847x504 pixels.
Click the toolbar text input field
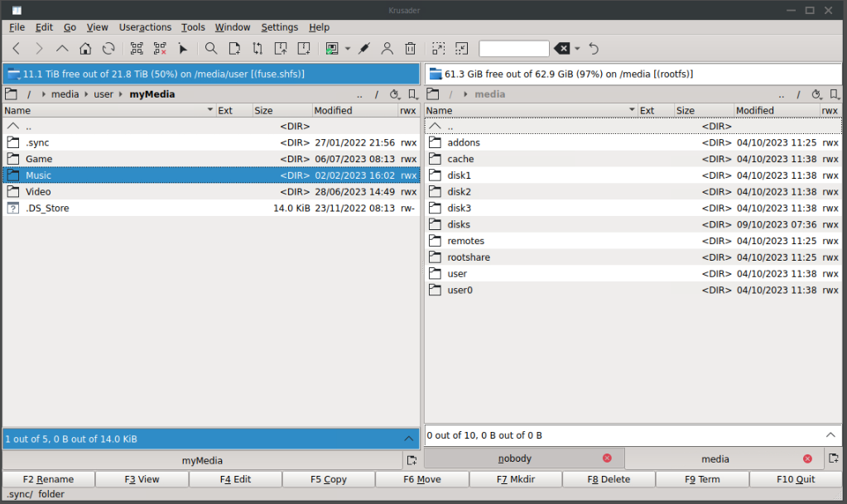513,49
